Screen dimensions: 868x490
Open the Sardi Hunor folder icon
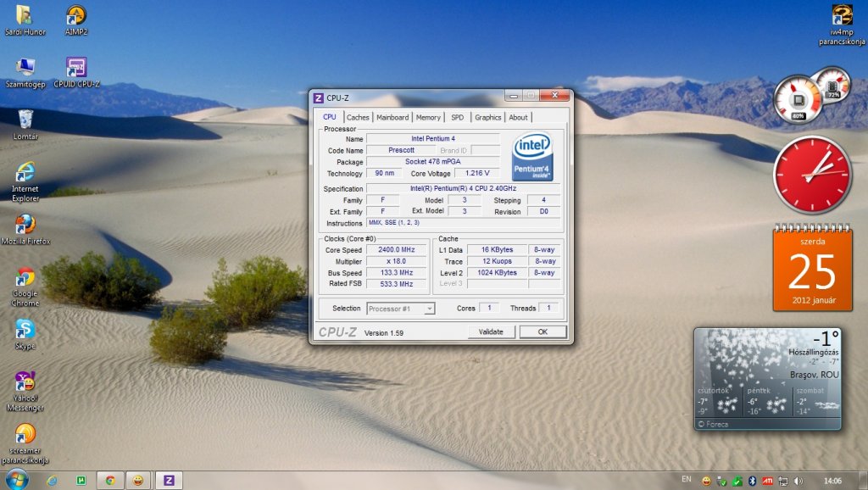(x=25, y=20)
